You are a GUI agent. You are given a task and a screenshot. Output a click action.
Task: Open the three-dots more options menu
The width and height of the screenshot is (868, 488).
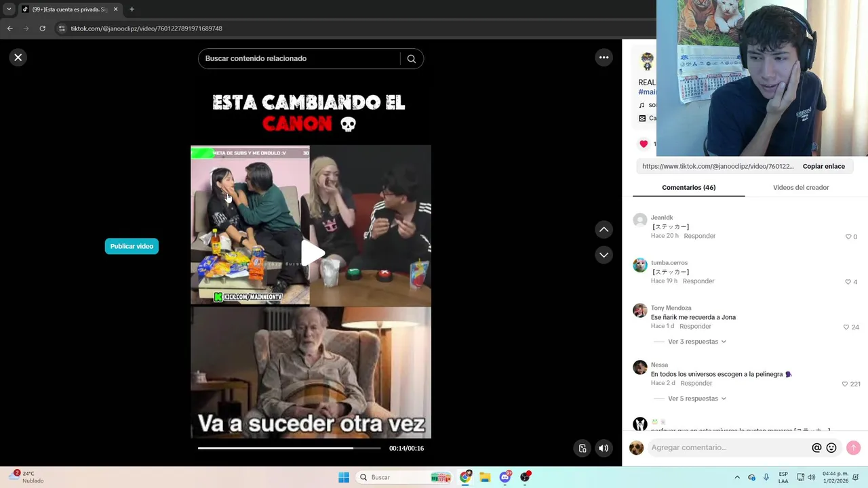coord(604,58)
